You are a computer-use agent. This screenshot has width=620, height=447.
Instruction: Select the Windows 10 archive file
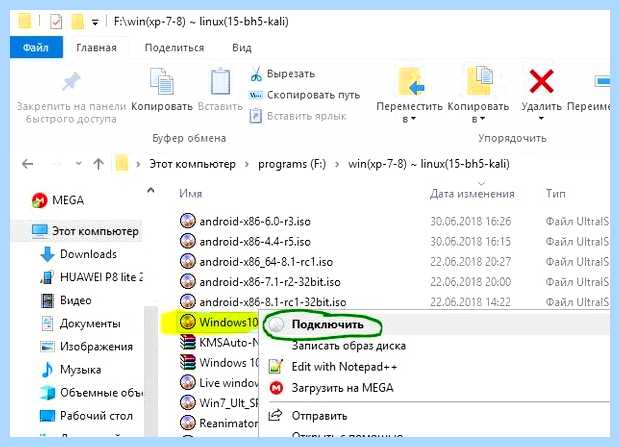[229, 362]
